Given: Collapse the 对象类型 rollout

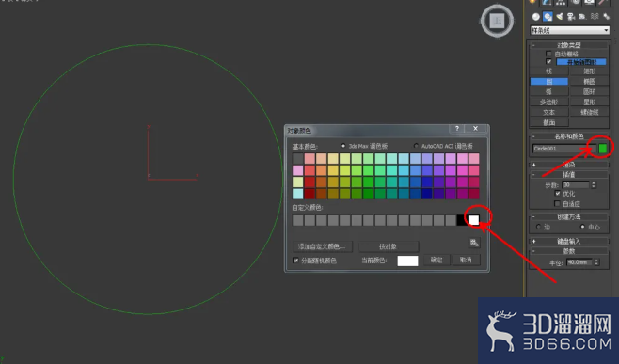Looking at the screenshot, I should point(569,45).
